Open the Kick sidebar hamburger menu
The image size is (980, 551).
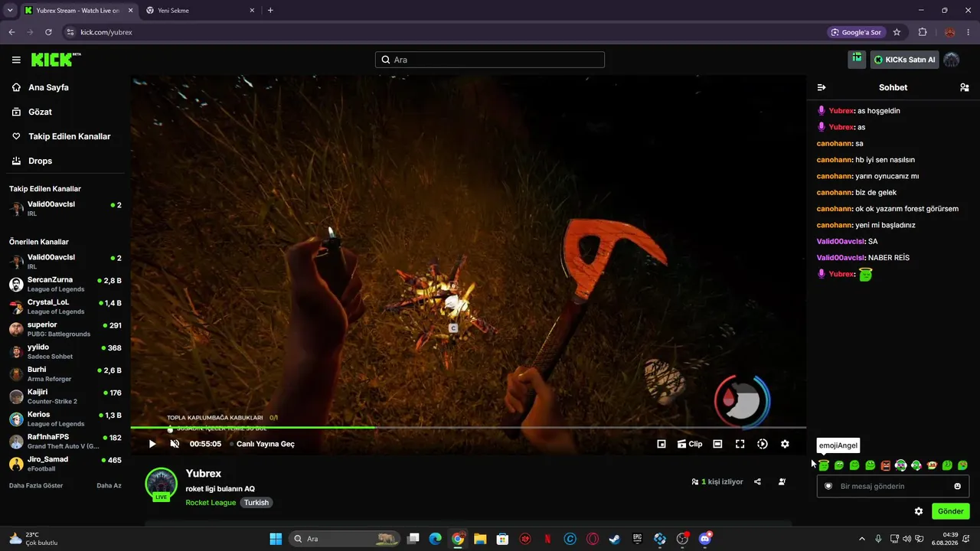coord(16,60)
